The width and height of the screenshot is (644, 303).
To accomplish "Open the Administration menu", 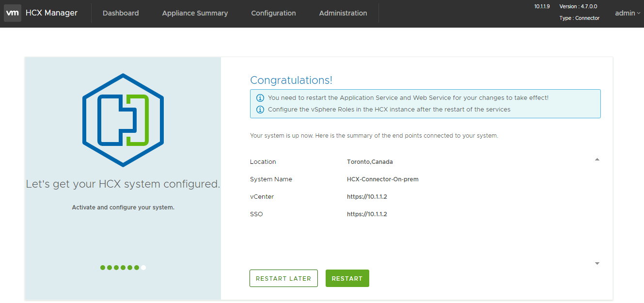I will click(x=343, y=13).
